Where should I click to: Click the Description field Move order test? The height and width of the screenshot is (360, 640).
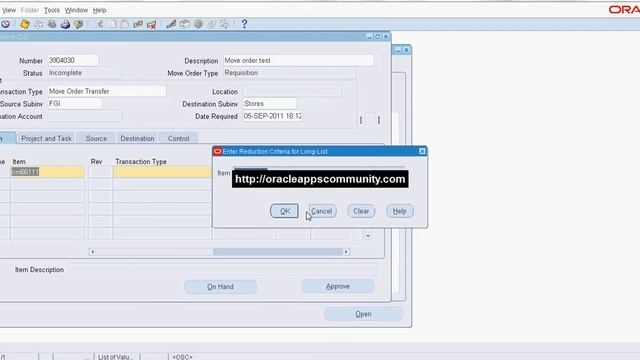tap(298, 60)
